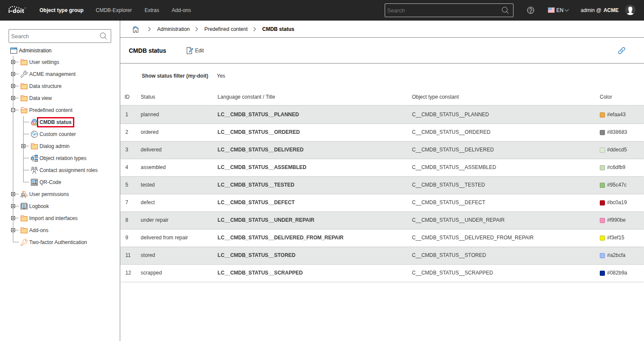Click the Add-ons folder icon in tree
This screenshot has width=644, height=341.
click(x=24, y=230)
